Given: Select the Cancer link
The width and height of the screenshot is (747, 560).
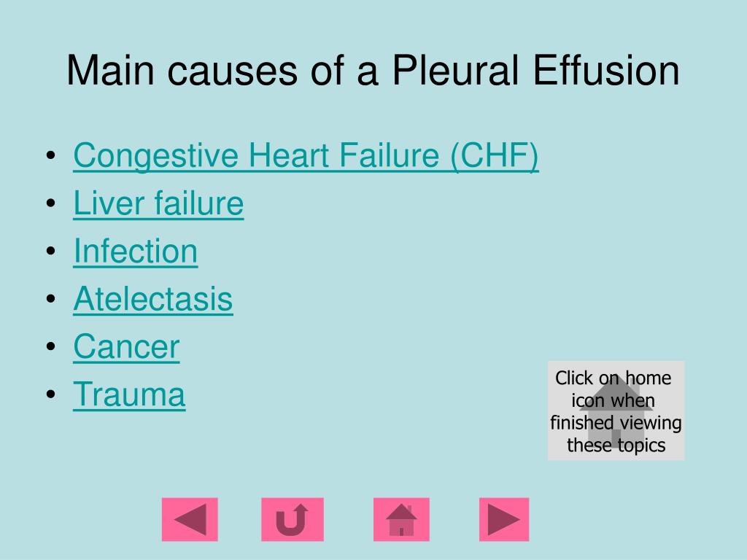Looking at the screenshot, I should 126,346.
